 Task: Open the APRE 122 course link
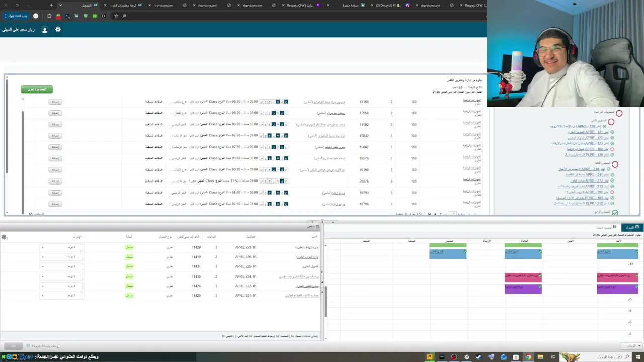pos(588,138)
